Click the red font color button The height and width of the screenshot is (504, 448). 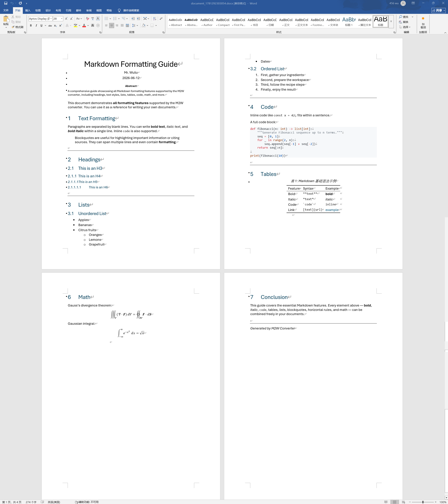(x=84, y=26)
